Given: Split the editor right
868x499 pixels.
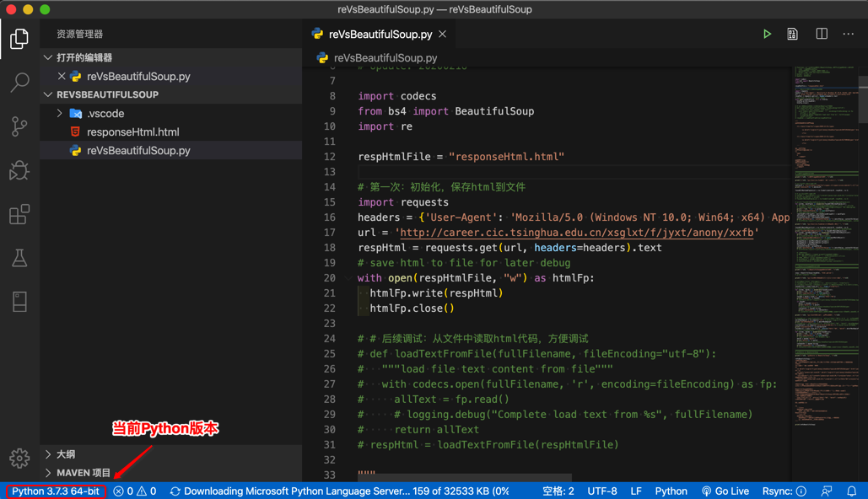Looking at the screenshot, I should tap(822, 34).
